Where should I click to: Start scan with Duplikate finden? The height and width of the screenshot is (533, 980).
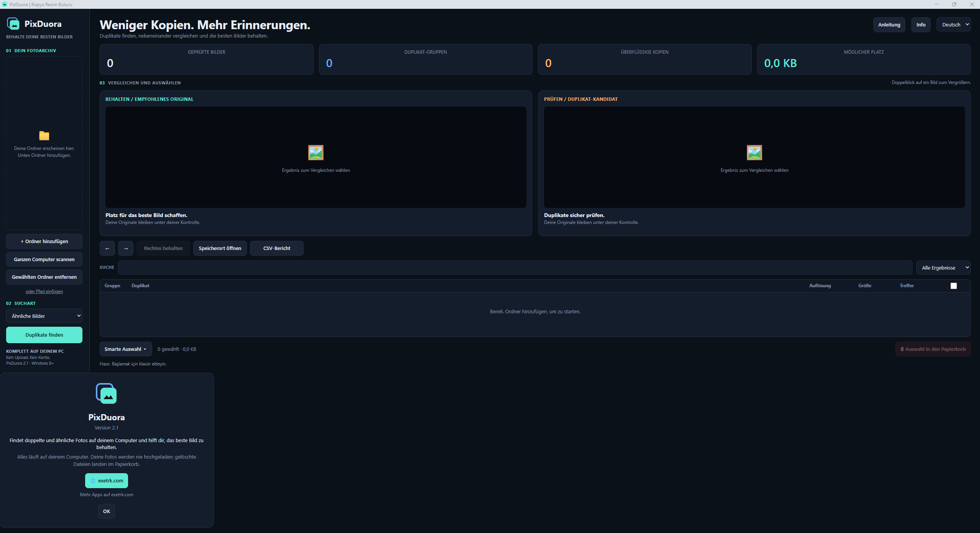(44, 335)
